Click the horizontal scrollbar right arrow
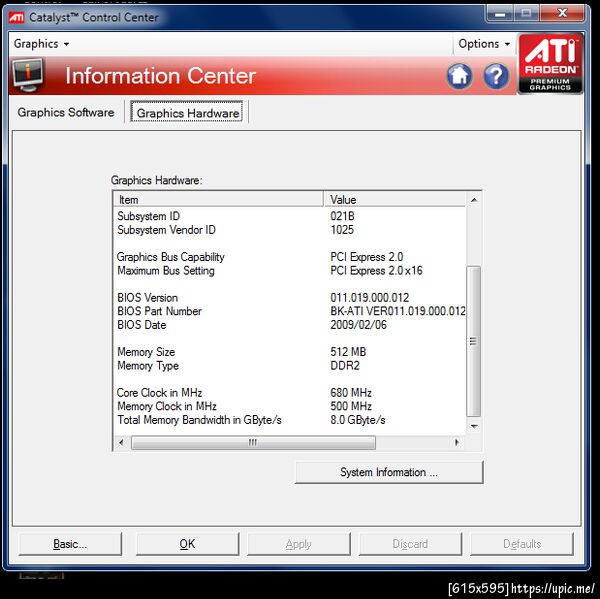The width and height of the screenshot is (600, 599). click(457, 442)
